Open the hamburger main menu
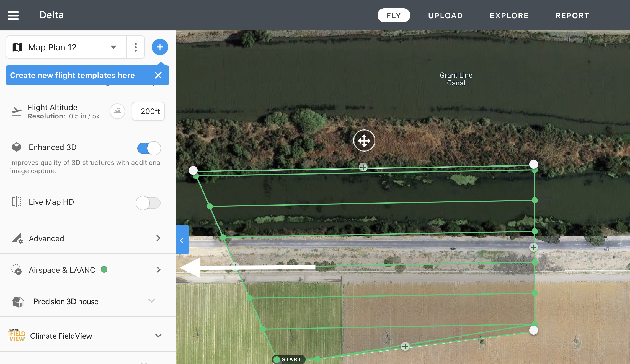Screen dimensions: 630x364 [x=13, y=15]
